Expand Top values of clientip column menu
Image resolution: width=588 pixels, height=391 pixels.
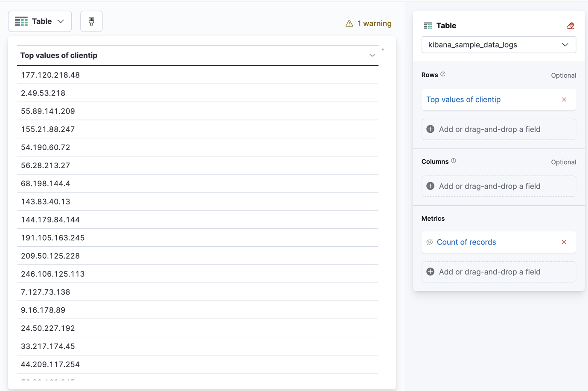(372, 55)
